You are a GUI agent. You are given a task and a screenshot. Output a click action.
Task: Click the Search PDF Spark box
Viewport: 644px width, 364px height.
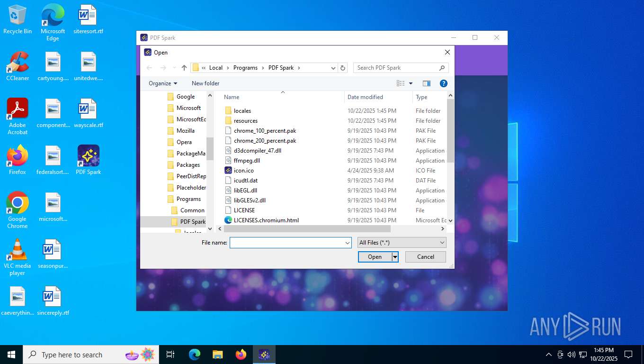click(x=401, y=68)
